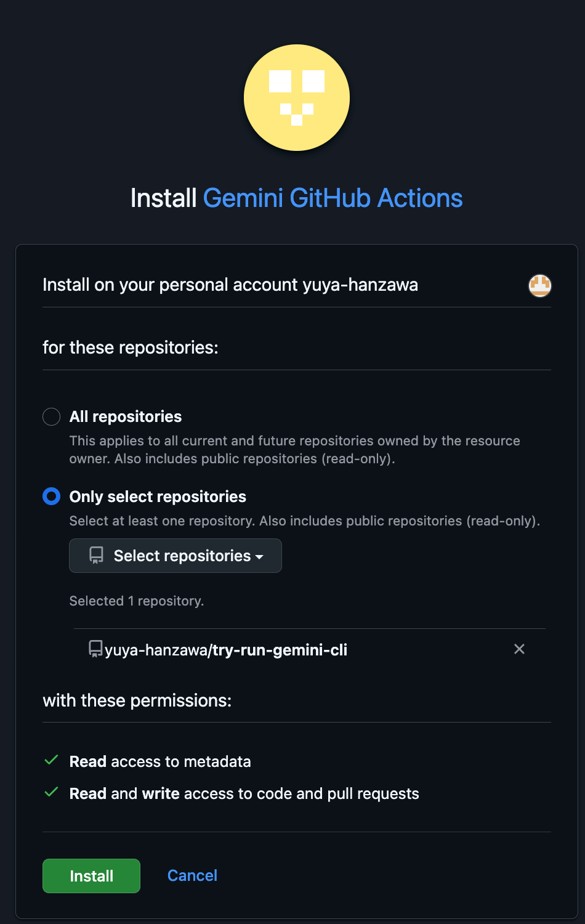Click the yellow Gemini GitHub Actions app logo
Screen dimensions: 585x924
point(297,97)
